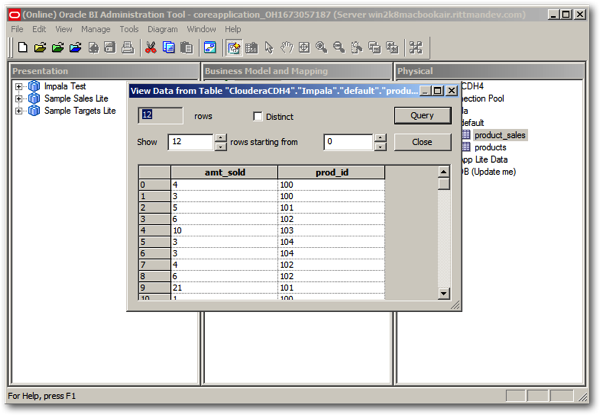Click the Show rows input field

(x=191, y=142)
